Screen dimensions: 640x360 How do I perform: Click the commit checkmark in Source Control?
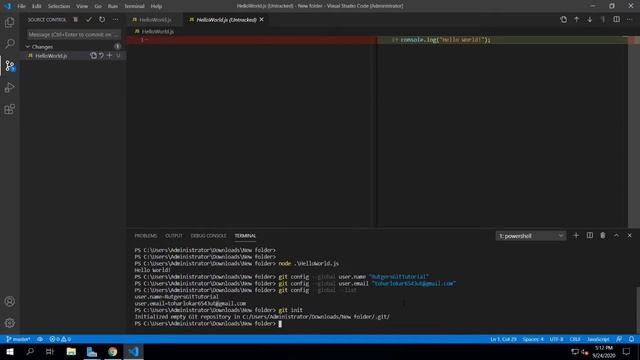89,20
